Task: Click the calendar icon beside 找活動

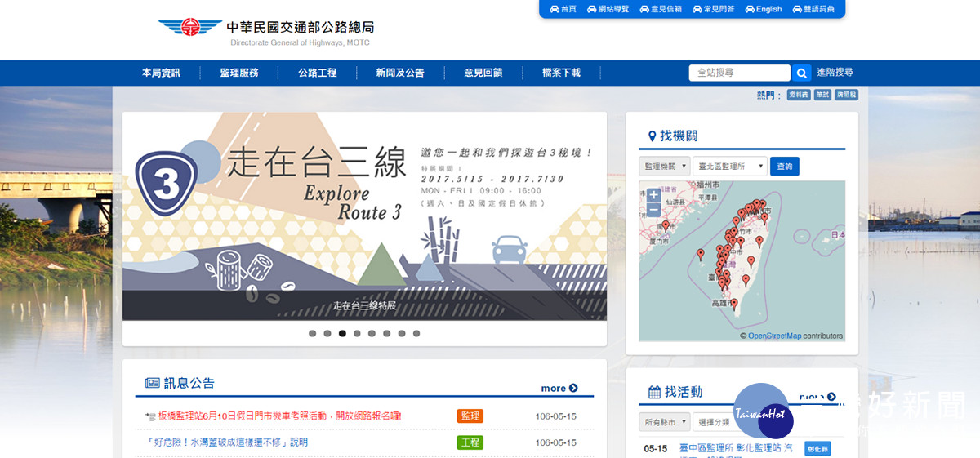Action: (654, 393)
